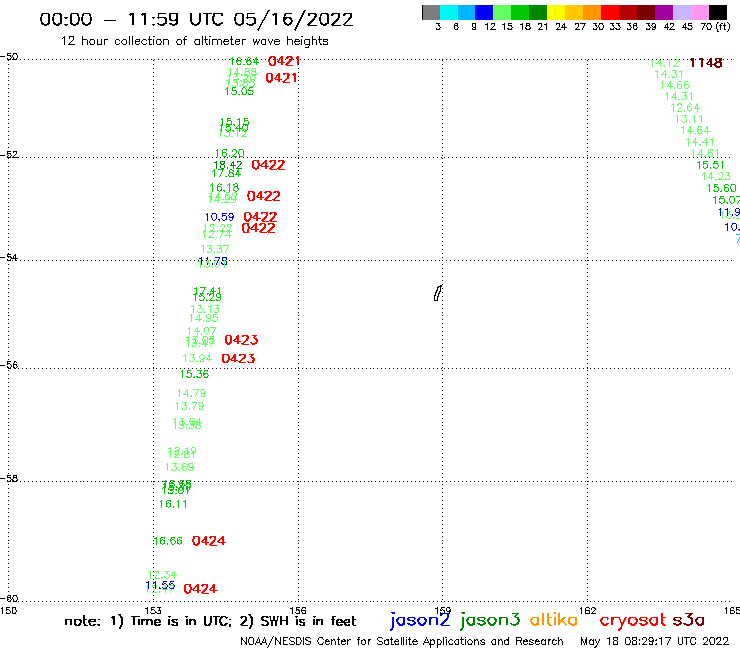The height and width of the screenshot is (650, 740).
Task: Click the longitude axis label 156
Action: point(298,610)
